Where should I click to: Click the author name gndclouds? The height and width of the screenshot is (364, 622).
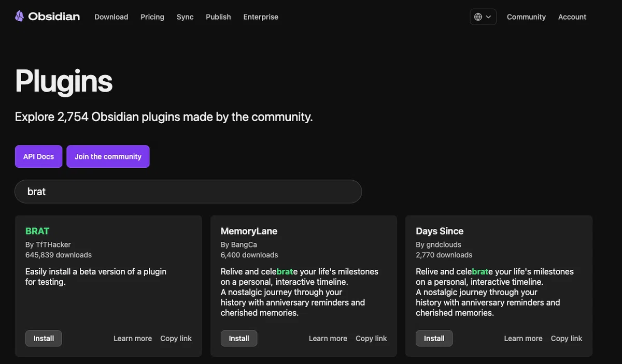click(x=444, y=244)
